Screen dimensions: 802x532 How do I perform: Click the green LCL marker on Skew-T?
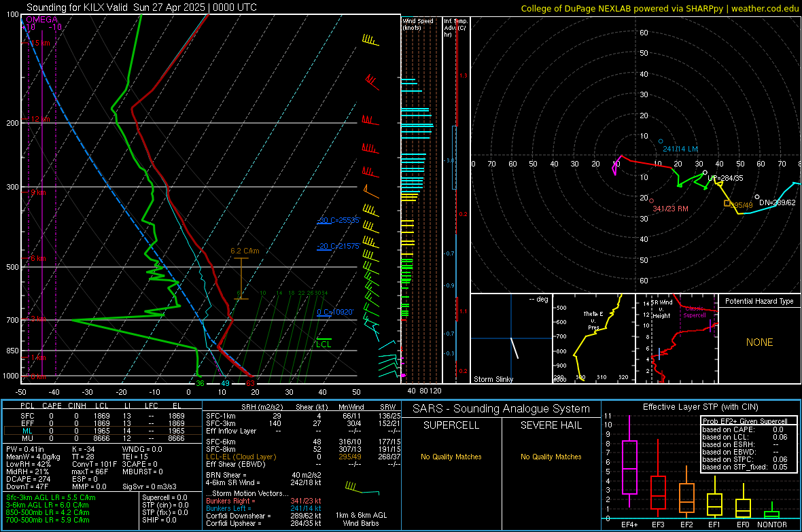(x=324, y=342)
